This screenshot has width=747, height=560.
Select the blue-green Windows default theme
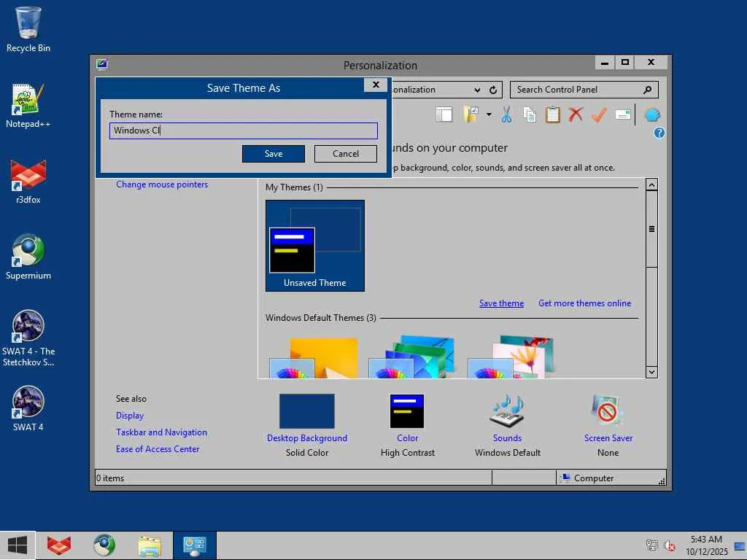click(x=412, y=357)
